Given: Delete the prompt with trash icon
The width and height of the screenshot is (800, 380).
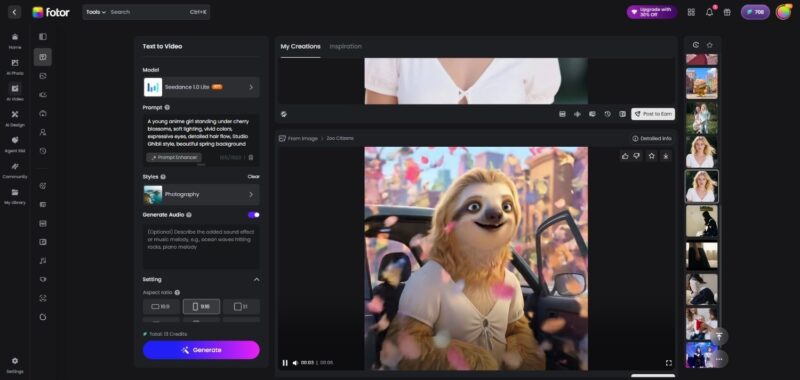Looking at the screenshot, I should click(x=251, y=158).
